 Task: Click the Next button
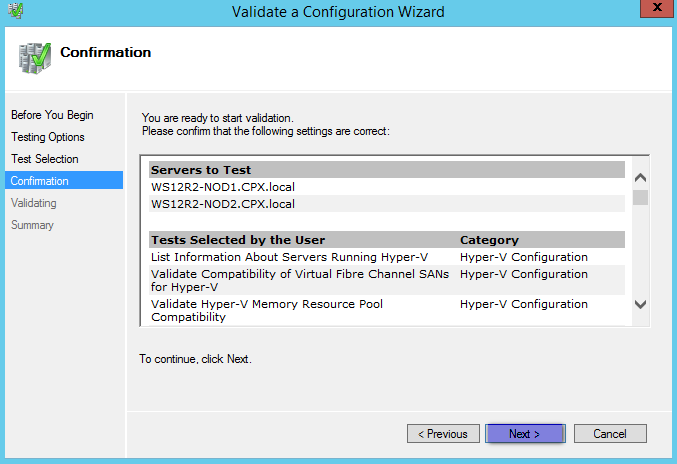click(525, 433)
